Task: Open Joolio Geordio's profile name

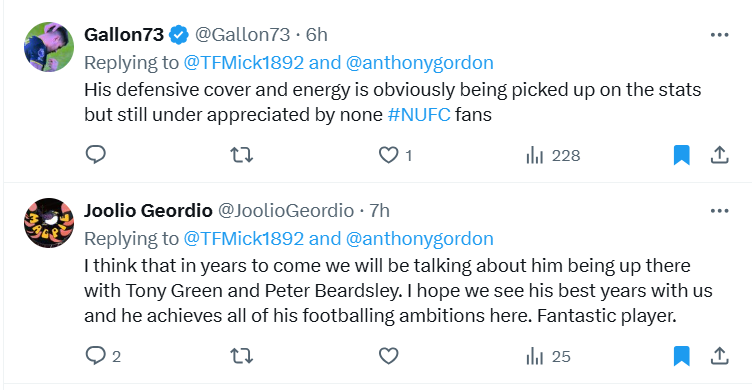Action: pyautogui.click(x=148, y=210)
